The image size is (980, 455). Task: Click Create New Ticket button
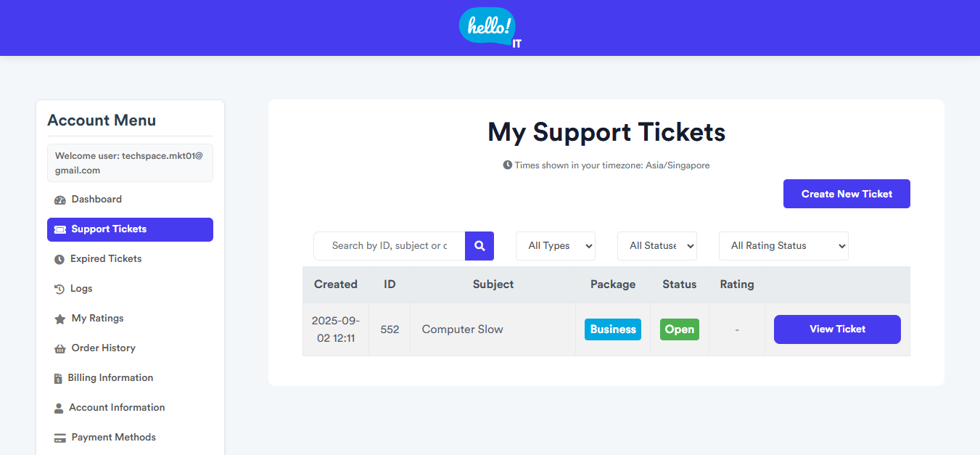pyautogui.click(x=847, y=194)
